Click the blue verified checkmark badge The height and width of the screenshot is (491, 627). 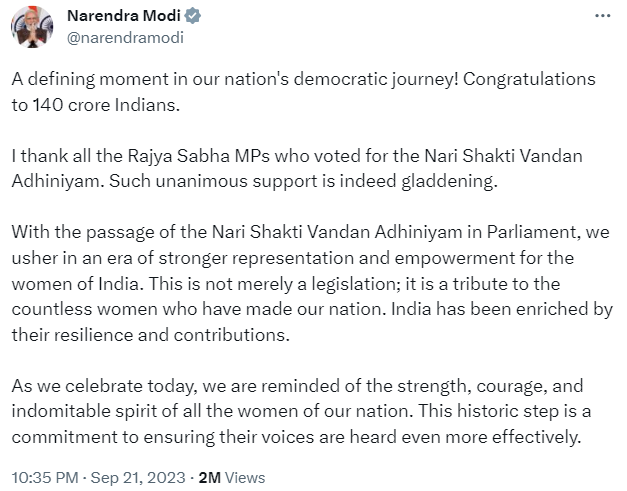[193, 16]
